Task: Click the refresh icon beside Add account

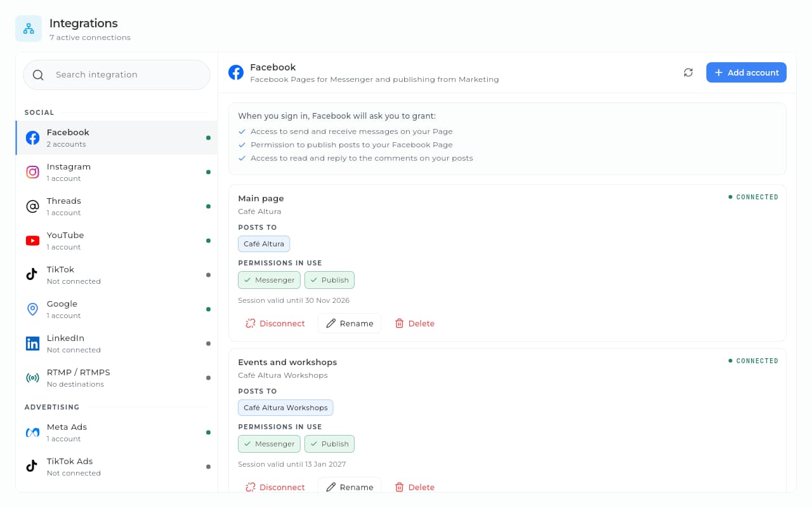Action: pyautogui.click(x=688, y=72)
